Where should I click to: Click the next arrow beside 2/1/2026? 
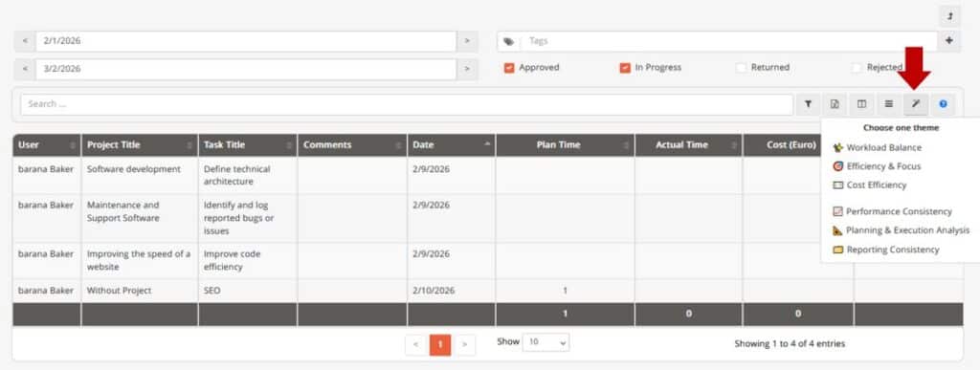coord(467,41)
